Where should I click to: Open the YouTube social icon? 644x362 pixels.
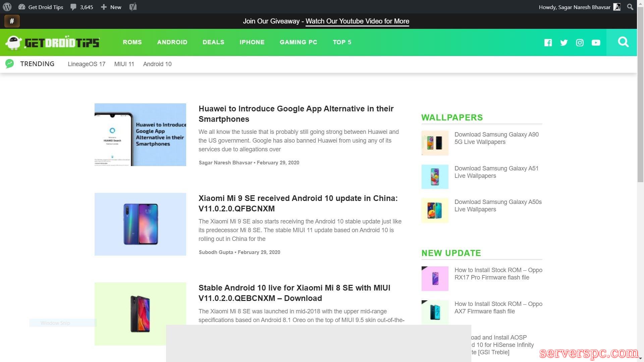596,43
